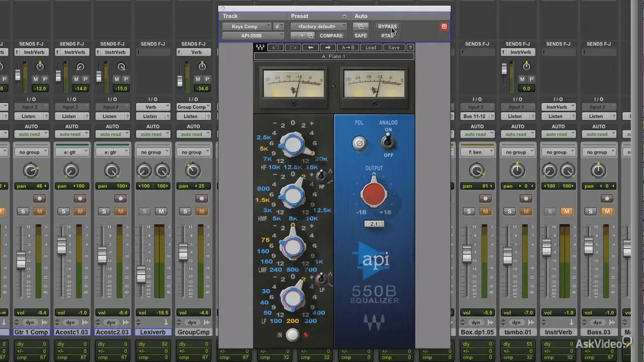
Task: Toggle the HF shelf/peak switch
Action: [x=320, y=176]
